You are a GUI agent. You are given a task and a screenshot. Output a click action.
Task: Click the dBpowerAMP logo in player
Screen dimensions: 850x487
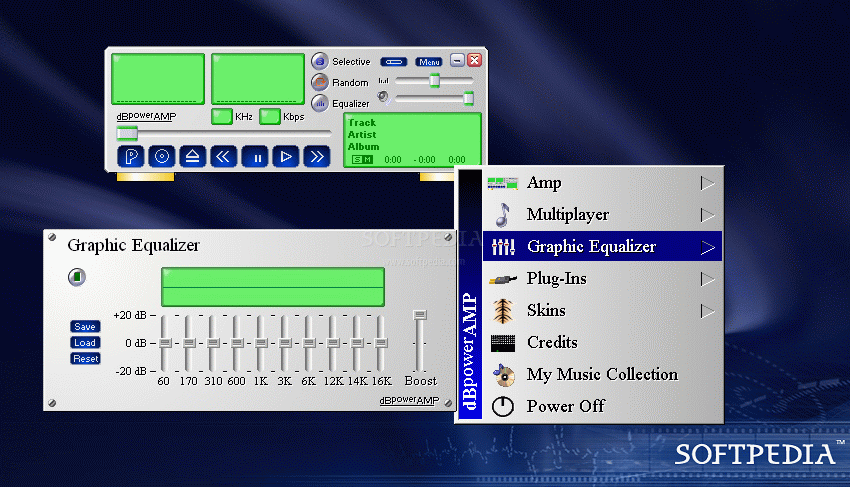coord(146,116)
